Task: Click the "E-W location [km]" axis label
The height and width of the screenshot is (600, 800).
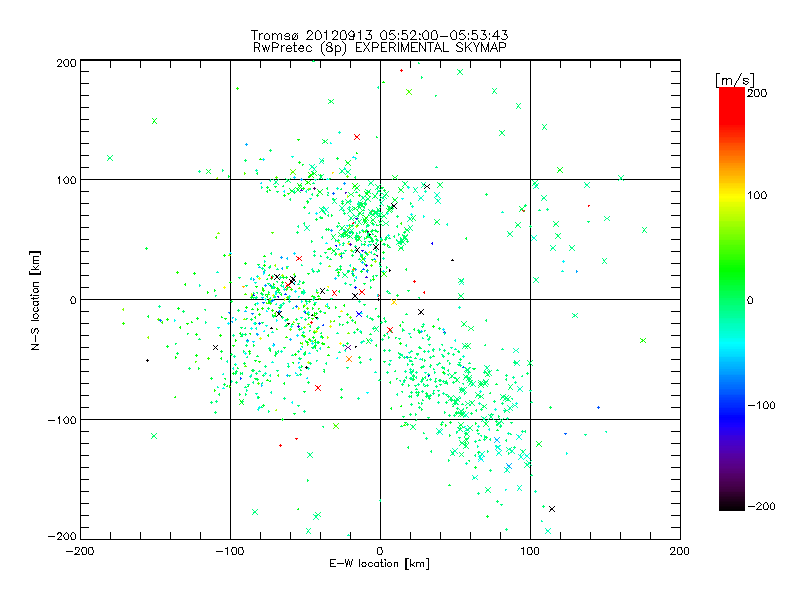Action: [380, 563]
